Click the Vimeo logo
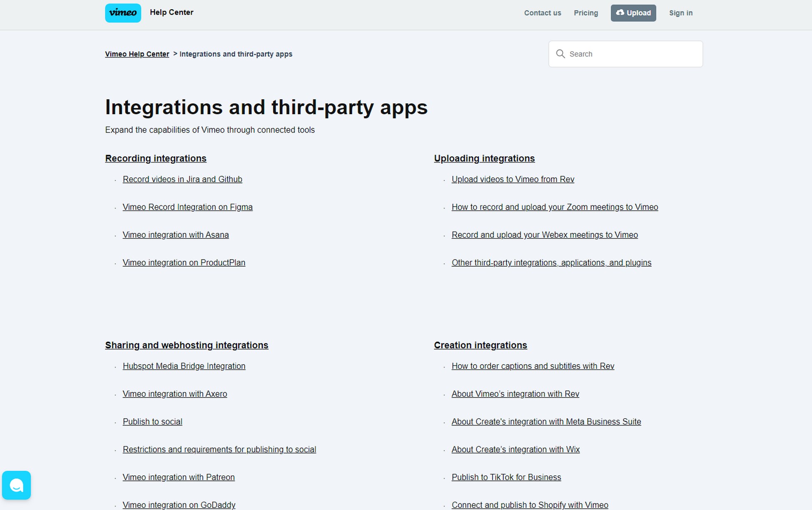The image size is (812, 510). (x=123, y=13)
